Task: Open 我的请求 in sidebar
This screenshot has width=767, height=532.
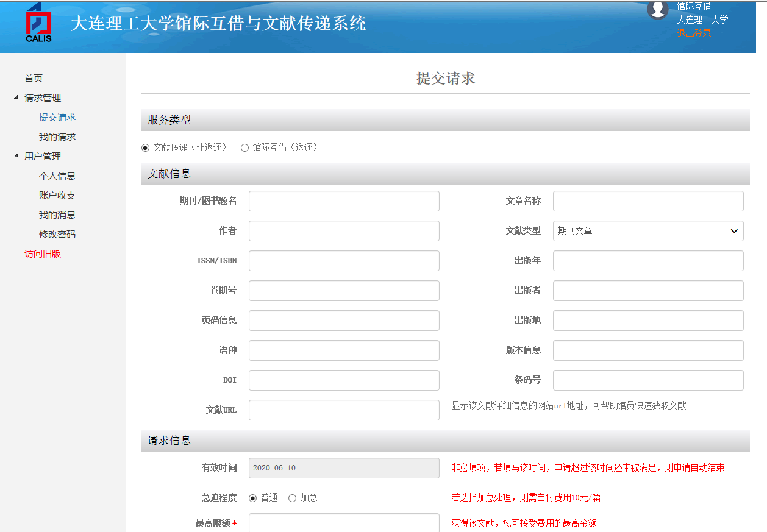Action: 57,137
